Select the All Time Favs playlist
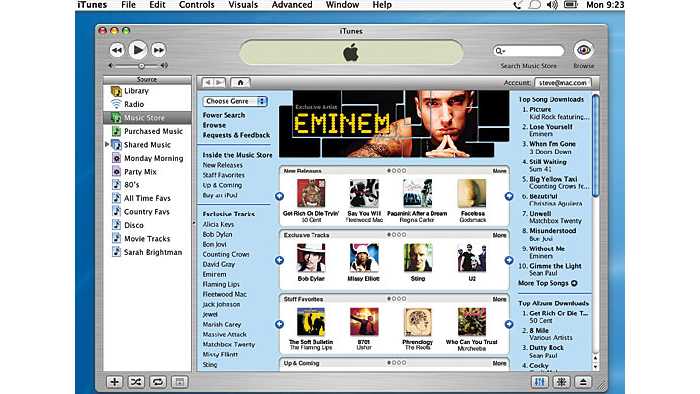 147,198
